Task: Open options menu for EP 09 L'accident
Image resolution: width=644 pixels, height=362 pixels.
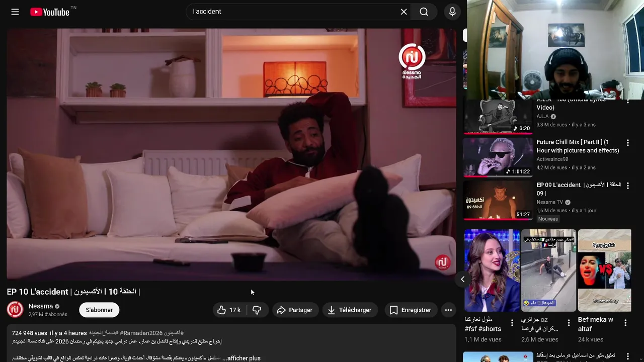Action: (628, 186)
